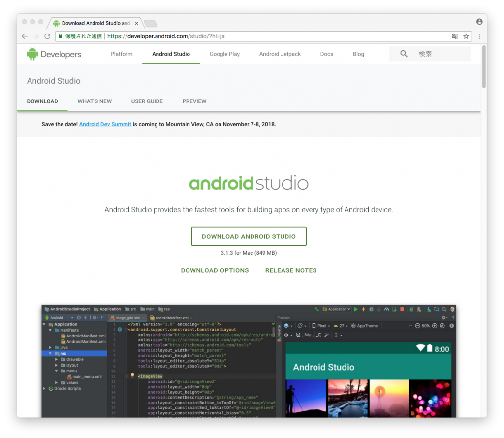Open the Android Dev Summit link

(105, 124)
